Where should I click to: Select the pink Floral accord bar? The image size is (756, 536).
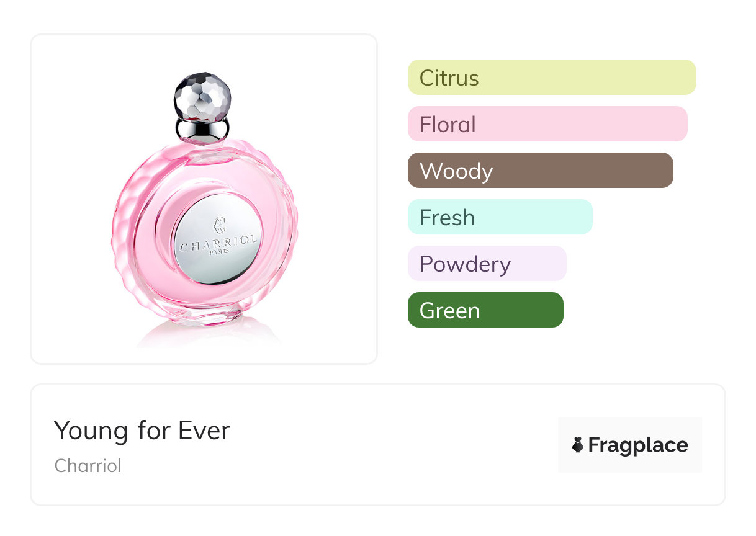(547, 124)
